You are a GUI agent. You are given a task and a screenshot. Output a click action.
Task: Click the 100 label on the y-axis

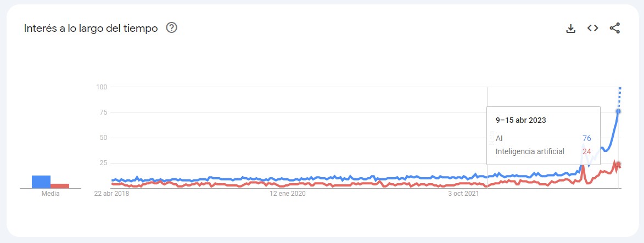[x=100, y=87]
